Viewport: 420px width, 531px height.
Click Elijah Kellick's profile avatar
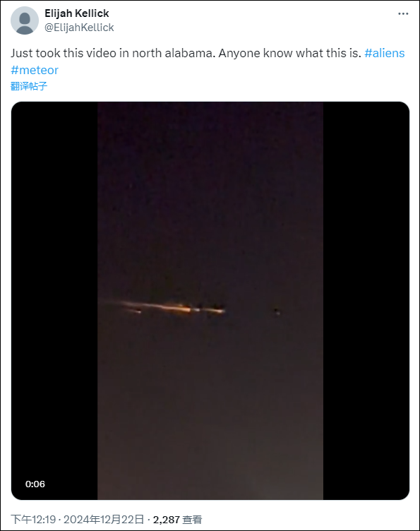pyautogui.click(x=25, y=20)
